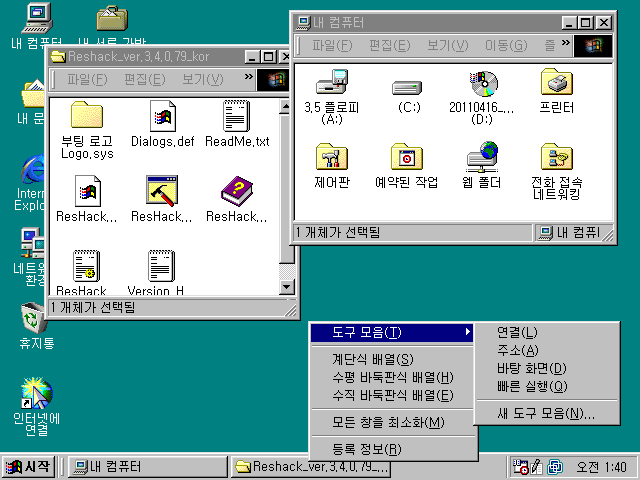This screenshot has width=640, height=480.
Task: Expand the 도구 모음(T) submenu
Action: (x=392, y=332)
